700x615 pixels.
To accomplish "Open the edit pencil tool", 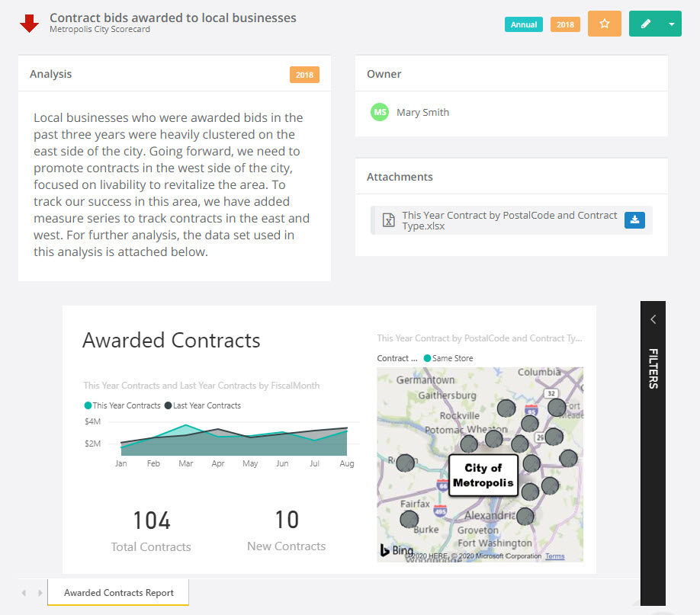I will (x=644, y=24).
